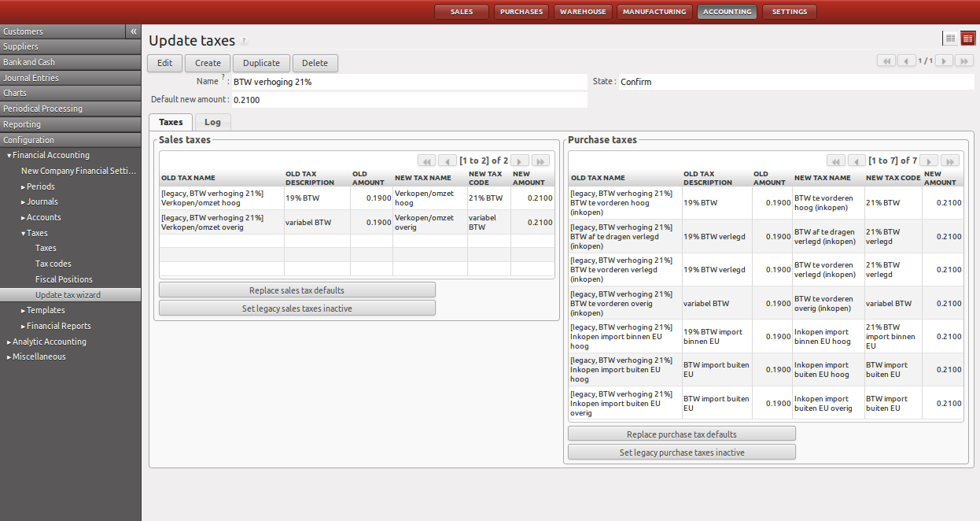Click Set legacy sales taxes inactive
The width and height of the screenshot is (980, 521).
point(297,308)
